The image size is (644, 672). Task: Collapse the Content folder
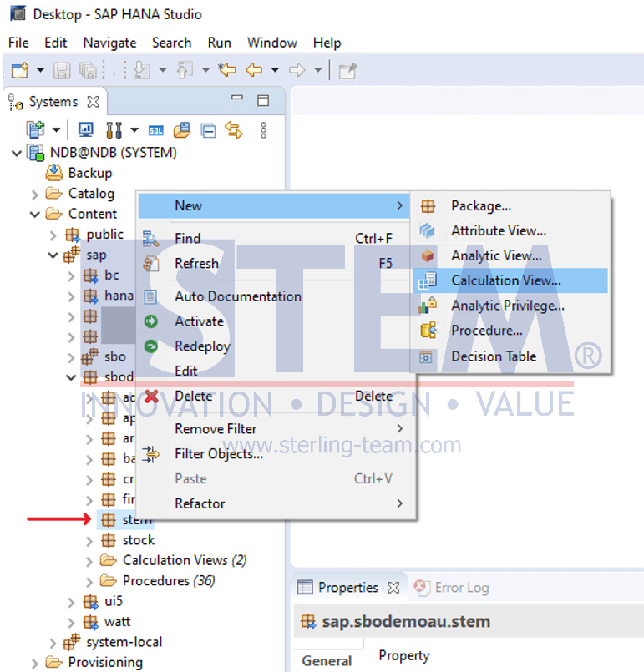point(35,214)
